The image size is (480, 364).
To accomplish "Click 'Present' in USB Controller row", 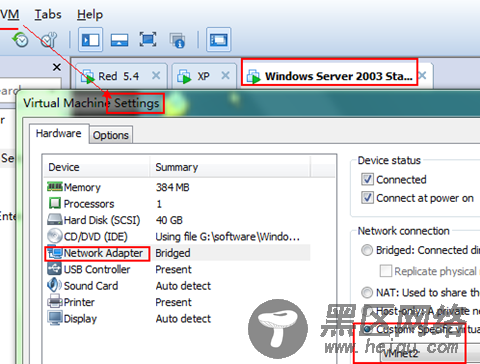I will [x=173, y=269].
